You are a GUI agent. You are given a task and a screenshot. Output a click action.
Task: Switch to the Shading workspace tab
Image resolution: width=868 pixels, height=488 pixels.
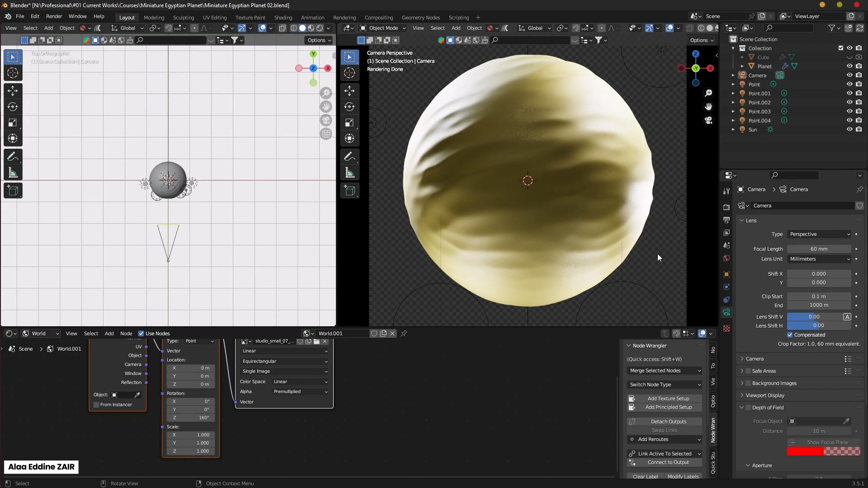point(283,17)
